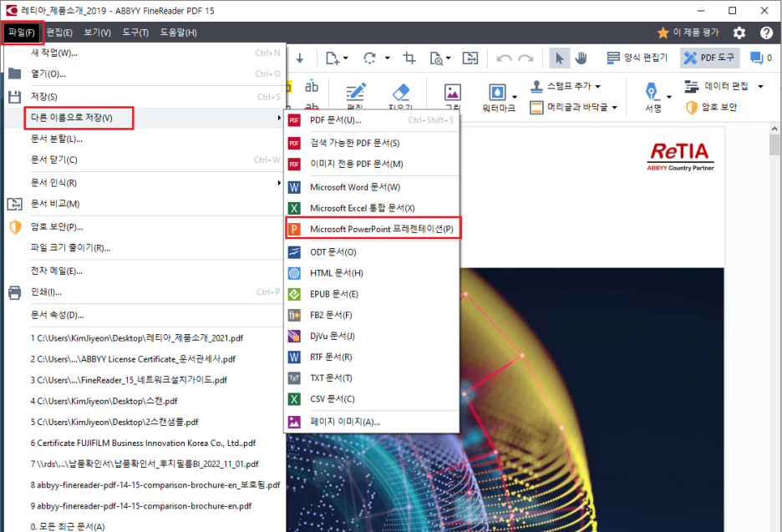Choose 전자 메일(E)... menu item

coord(145,271)
